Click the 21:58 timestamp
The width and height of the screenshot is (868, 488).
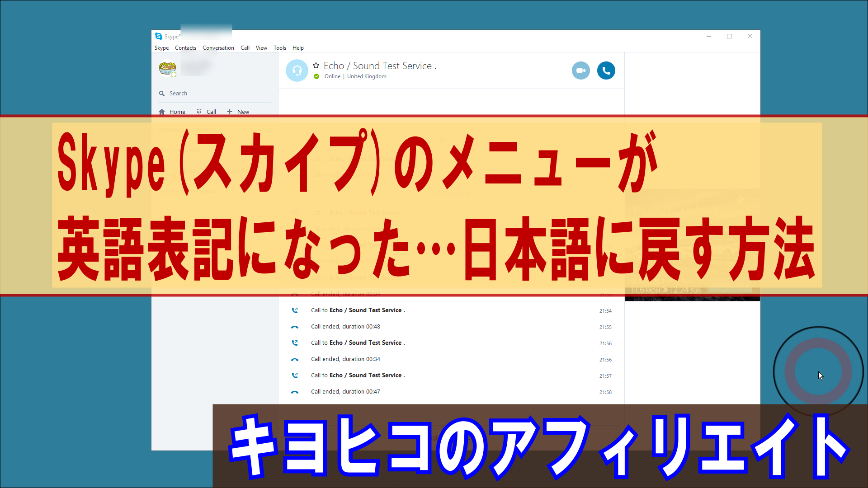tap(605, 392)
